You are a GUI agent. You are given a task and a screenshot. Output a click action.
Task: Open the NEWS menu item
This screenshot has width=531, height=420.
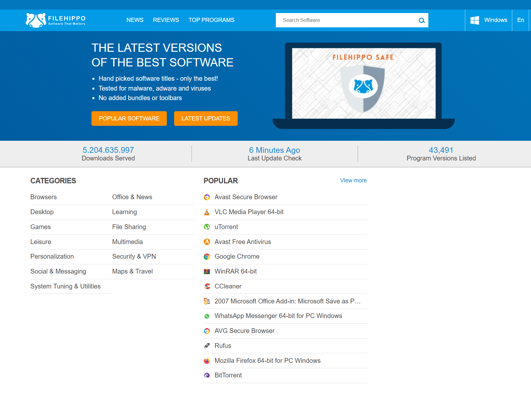coord(135,20)
